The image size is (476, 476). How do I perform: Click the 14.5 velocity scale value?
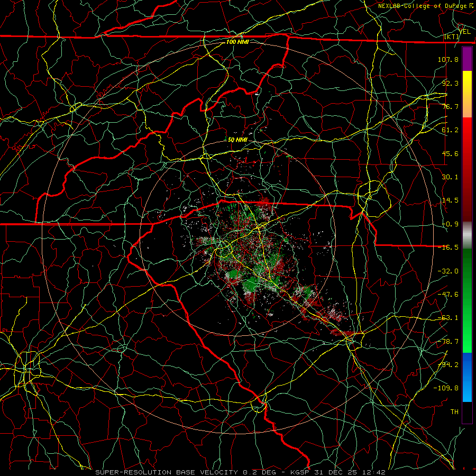point(450,200)
